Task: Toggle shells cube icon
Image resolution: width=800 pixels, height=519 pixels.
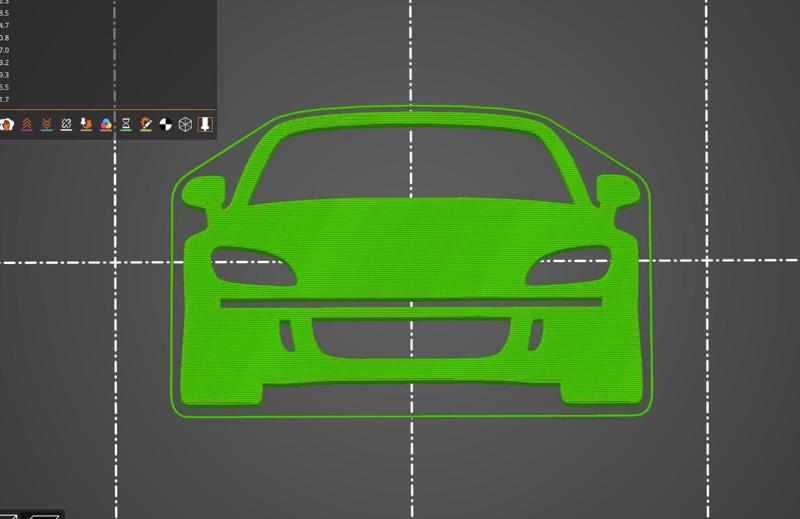Action: (x=185, y=124)
